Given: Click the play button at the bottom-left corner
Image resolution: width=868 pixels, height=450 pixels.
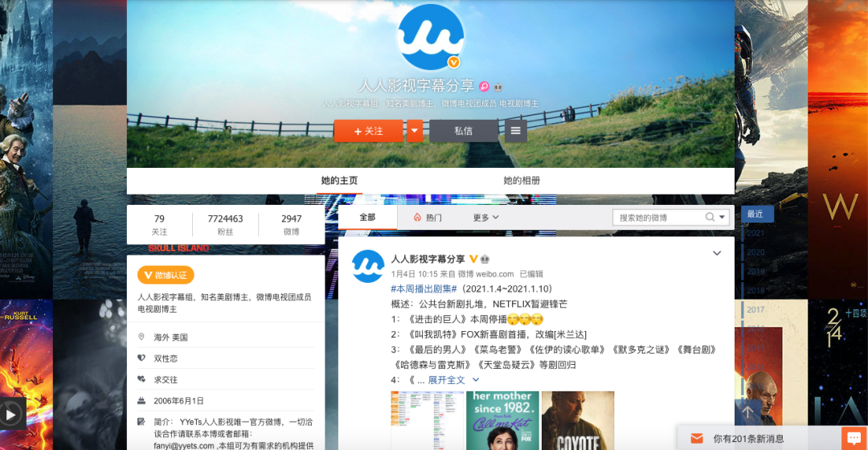Looking at the screenshot, I should [x=11, y=414].
